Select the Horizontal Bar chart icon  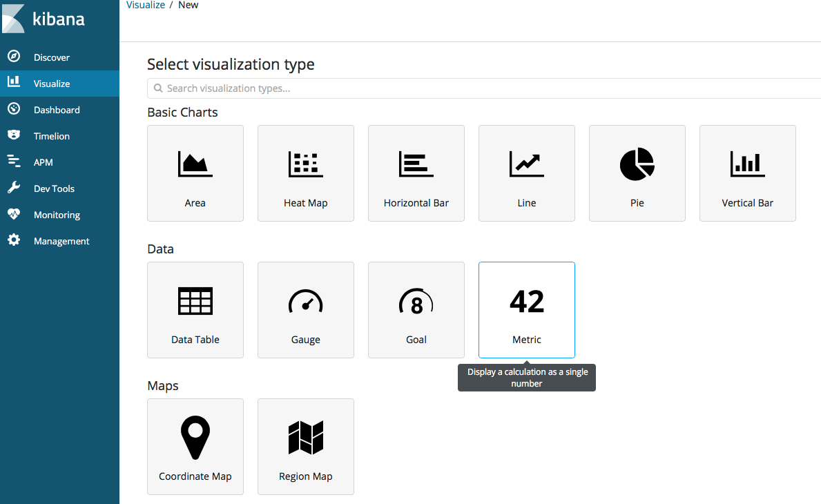coord(416,164)
